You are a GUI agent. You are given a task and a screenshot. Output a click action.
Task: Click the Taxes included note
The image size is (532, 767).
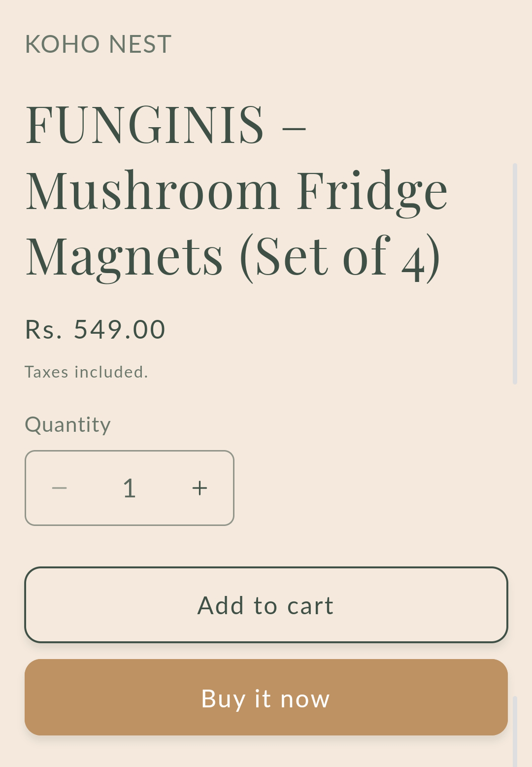coord(86,372)
